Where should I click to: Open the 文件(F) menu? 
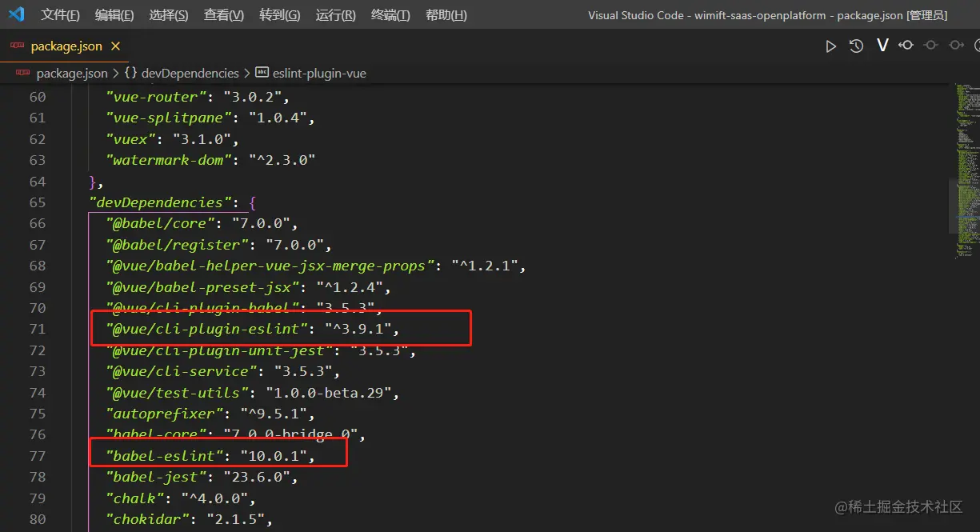coord(61,15)
